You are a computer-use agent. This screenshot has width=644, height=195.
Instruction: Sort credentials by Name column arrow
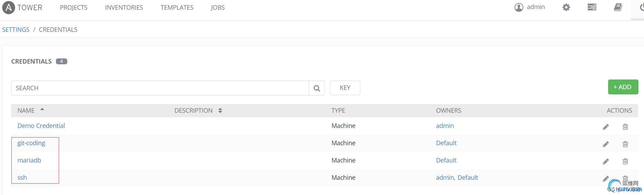(42, 110)
